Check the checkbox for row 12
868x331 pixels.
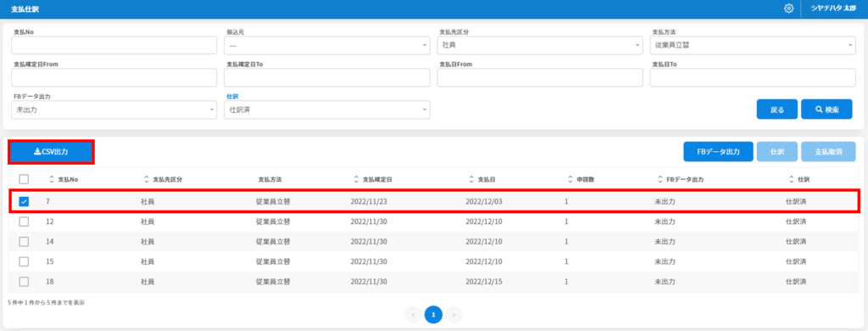pyautogui.click(x=24, y=222)
